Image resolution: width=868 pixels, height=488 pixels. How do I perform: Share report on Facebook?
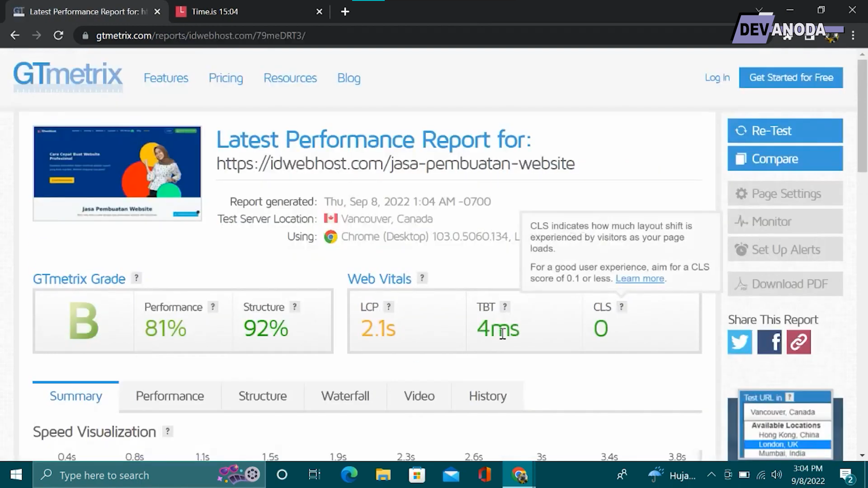pyautogui.click(x=769, y=342)
